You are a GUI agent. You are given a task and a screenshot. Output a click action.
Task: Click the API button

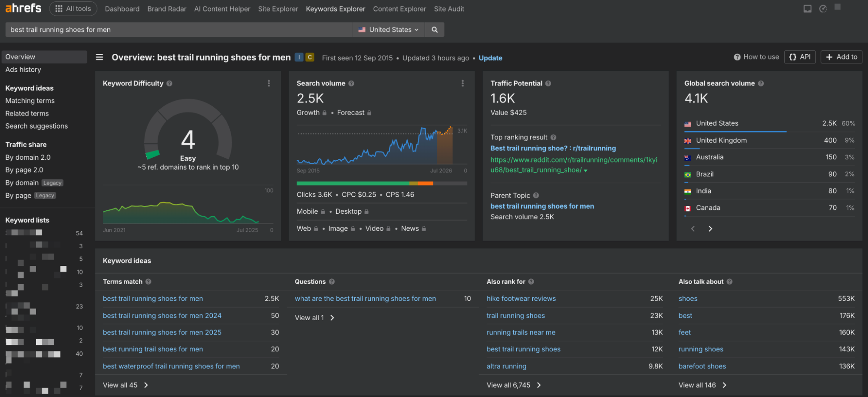[800, 57]
